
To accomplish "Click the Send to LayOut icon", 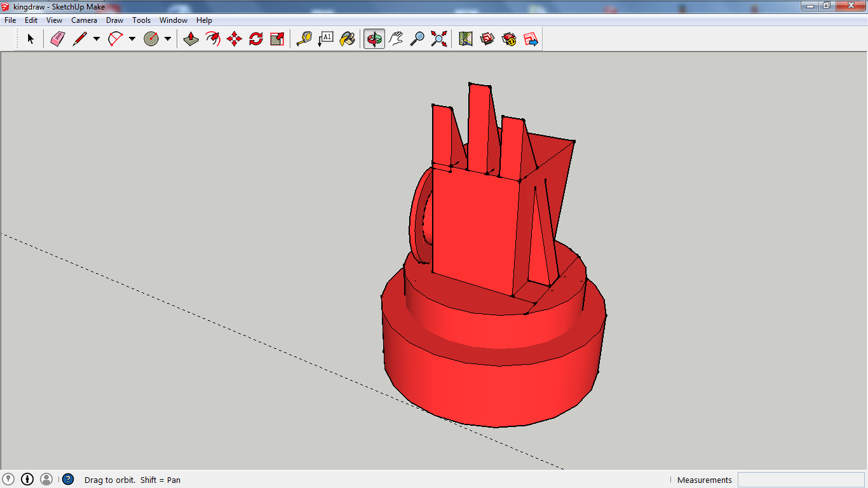I will click(x=531, y=39).
